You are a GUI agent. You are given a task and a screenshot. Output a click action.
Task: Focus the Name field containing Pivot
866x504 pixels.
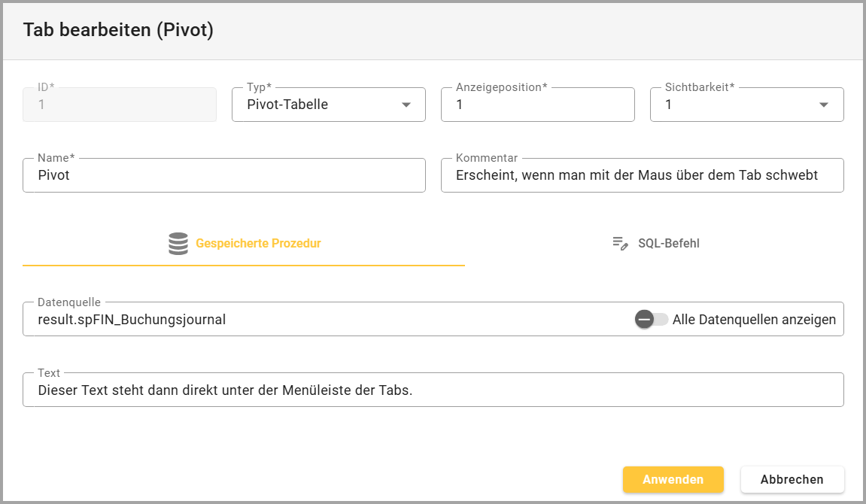click(x=223, y=175)
